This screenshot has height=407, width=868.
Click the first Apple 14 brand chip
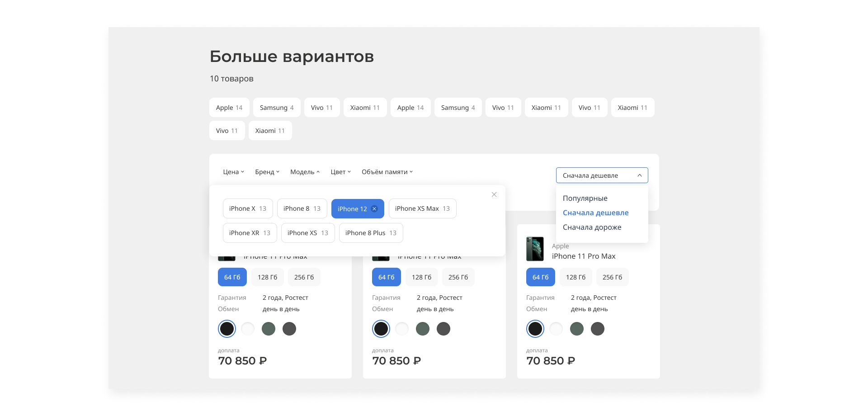pos(229,108)
